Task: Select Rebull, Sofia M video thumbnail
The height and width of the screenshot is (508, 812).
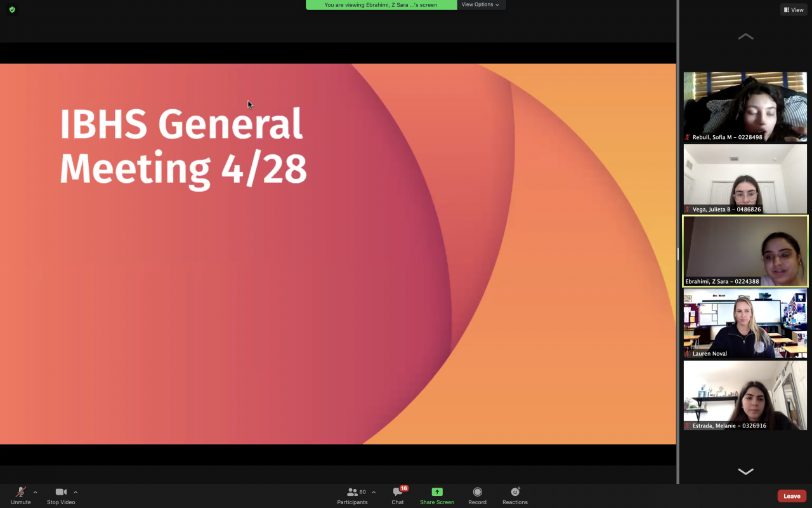Action: pyautogui.click(x=745, y=107)
